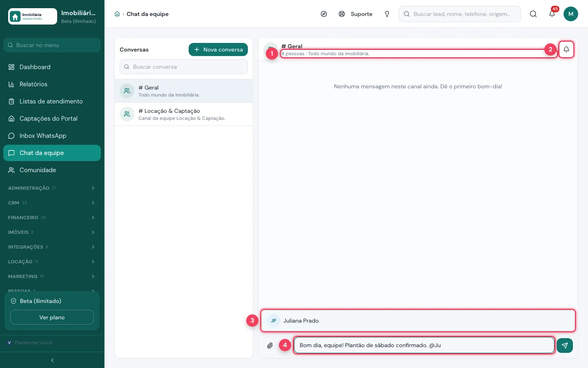Open user avatar M menu
Screen dimensions: 588x368
[x=571, y=14]
